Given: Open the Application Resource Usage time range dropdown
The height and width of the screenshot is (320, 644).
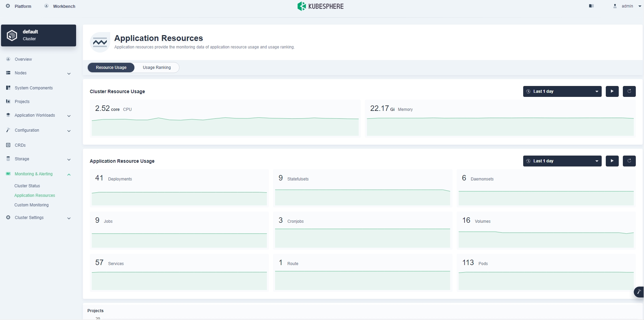Looking at the screenshot, I should (x=562, y=161).
